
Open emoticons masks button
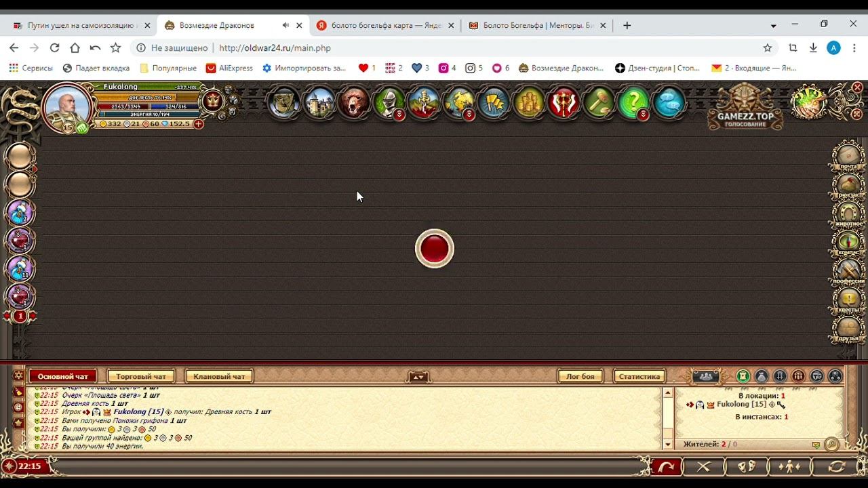(x=746, y=467)
